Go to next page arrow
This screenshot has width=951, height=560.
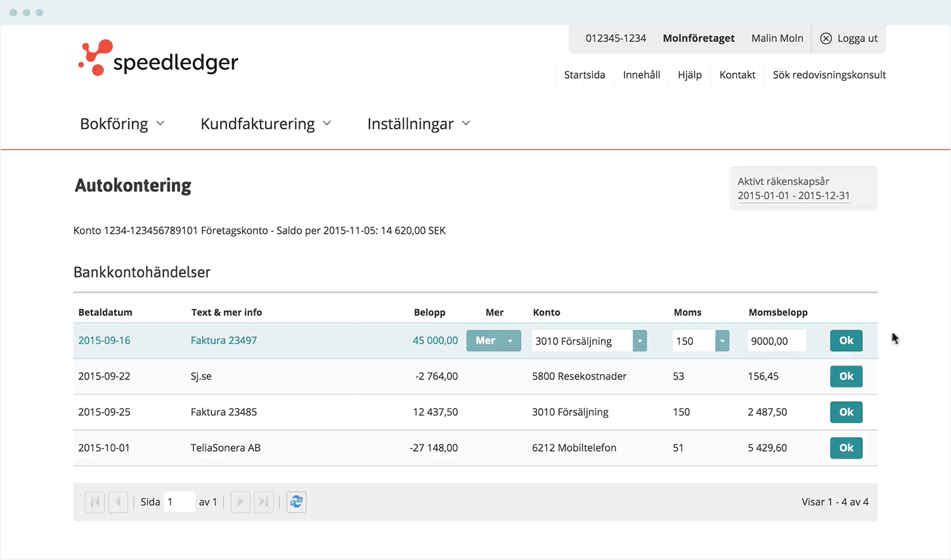click(x=240, y=502)
